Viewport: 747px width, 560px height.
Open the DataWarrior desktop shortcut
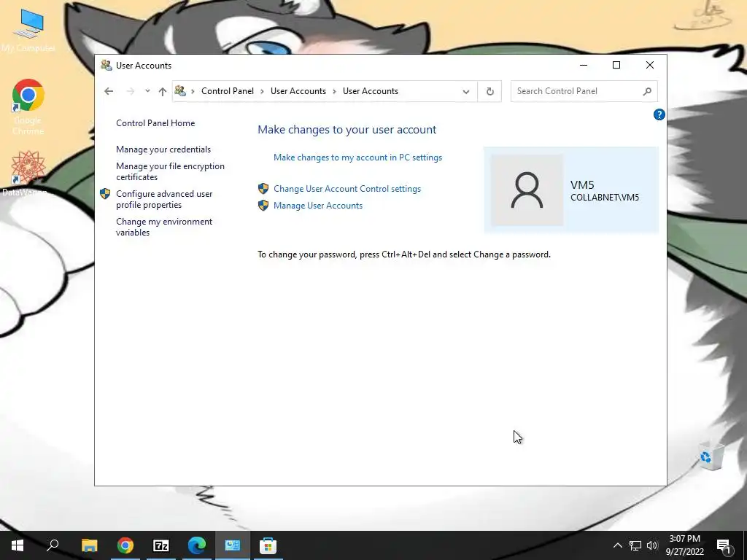(x=27, y=174)
